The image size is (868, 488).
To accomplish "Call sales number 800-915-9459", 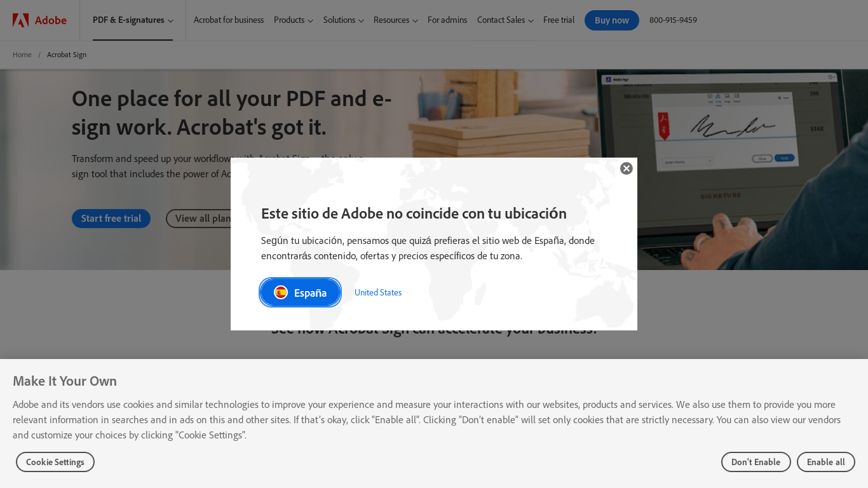I will (673, 20).
